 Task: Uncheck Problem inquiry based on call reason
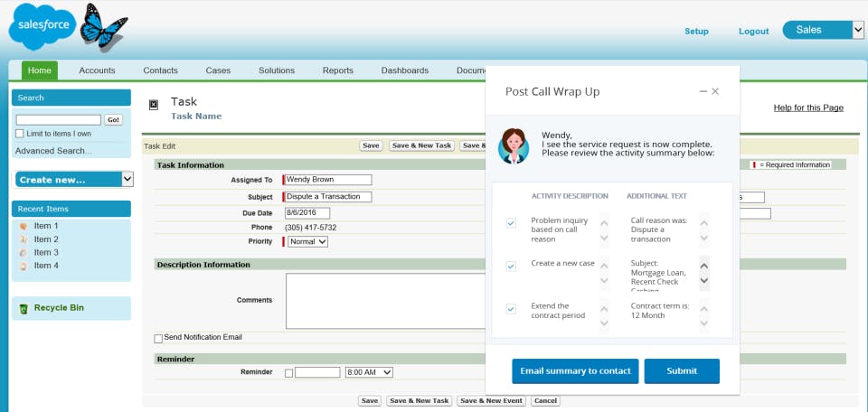pos(511,223)
